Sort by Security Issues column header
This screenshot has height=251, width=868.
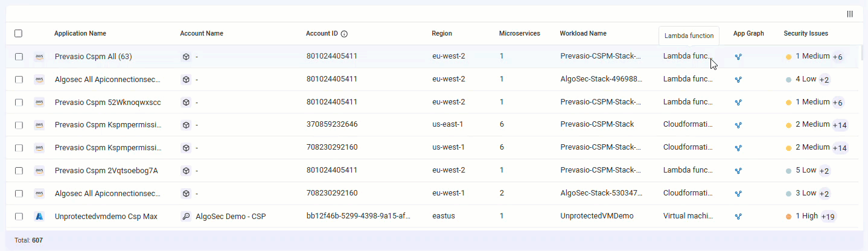[805, 34]
